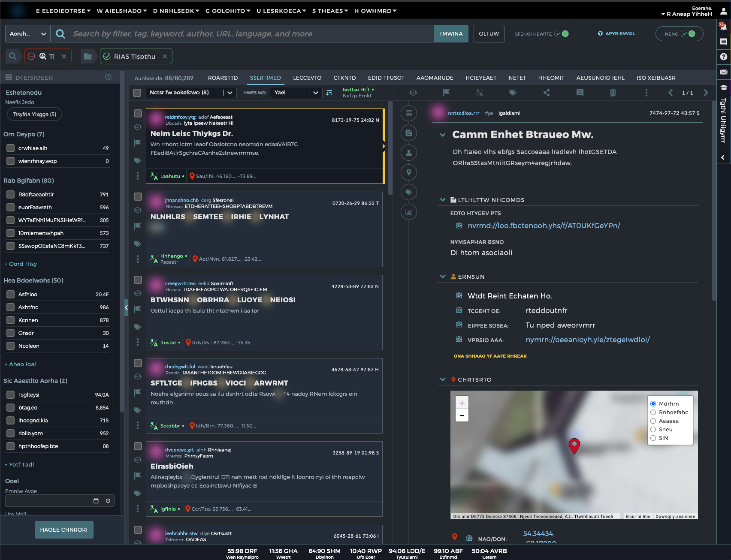Open the three-dot more options in detail toolbar

646,93
